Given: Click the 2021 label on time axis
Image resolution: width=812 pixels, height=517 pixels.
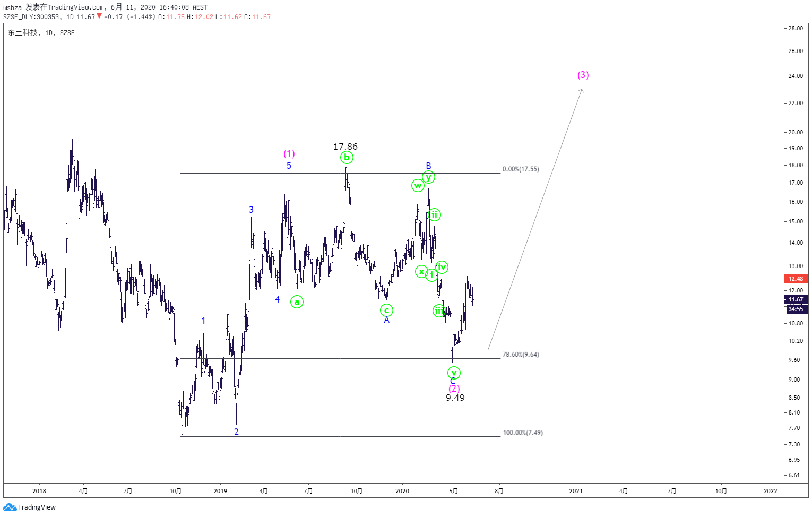Looking at the screenshot, I should [576, 491].
